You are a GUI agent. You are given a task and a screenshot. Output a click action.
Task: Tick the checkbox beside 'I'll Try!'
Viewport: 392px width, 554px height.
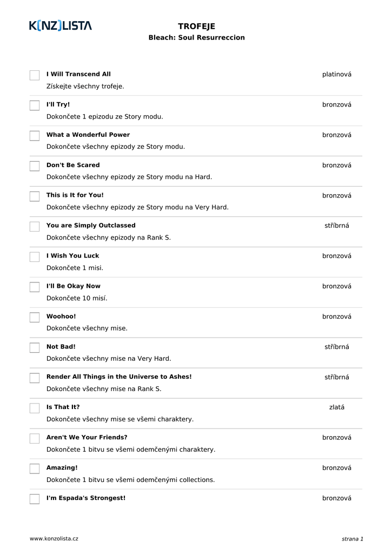[x=35, y=105]
